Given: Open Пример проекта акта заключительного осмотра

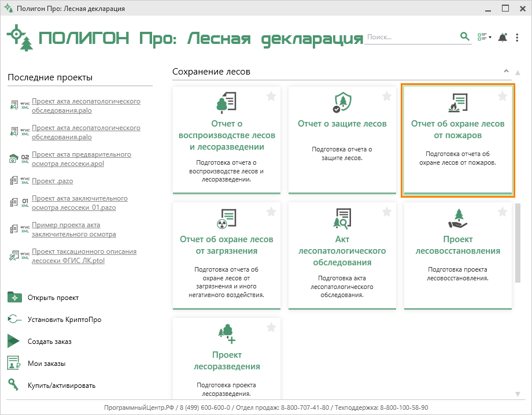Looking at the screenshot, I should (x=73, y=229).
